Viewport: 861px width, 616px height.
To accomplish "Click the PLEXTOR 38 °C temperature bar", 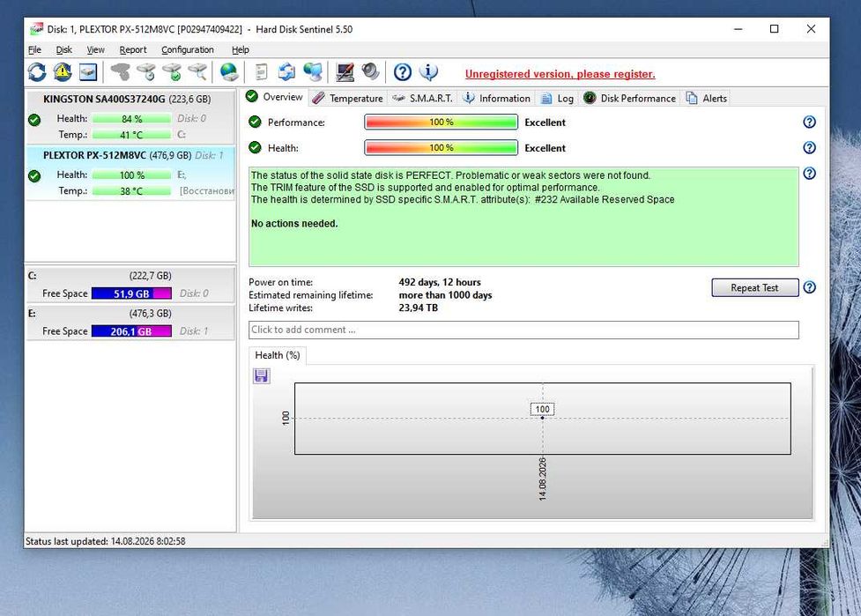I will point(131,191).
